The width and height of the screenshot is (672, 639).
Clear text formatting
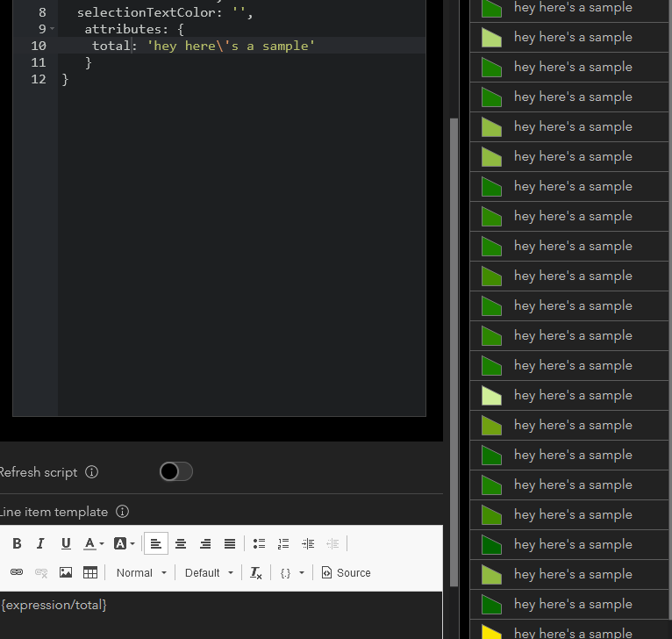pyautogui.click(x=256, y=572)
